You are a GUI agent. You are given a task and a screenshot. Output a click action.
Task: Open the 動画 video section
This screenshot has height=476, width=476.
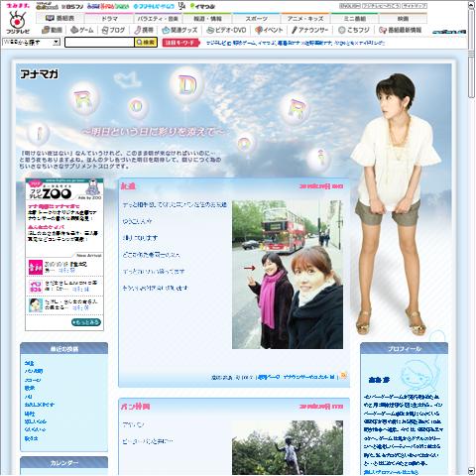pyautogui.click(x=53, y=30)
